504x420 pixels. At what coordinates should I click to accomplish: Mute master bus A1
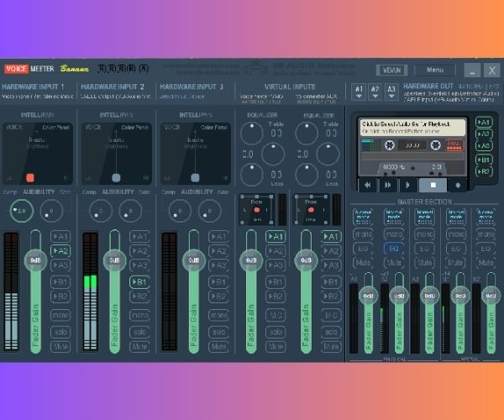[x=363, y=263]
